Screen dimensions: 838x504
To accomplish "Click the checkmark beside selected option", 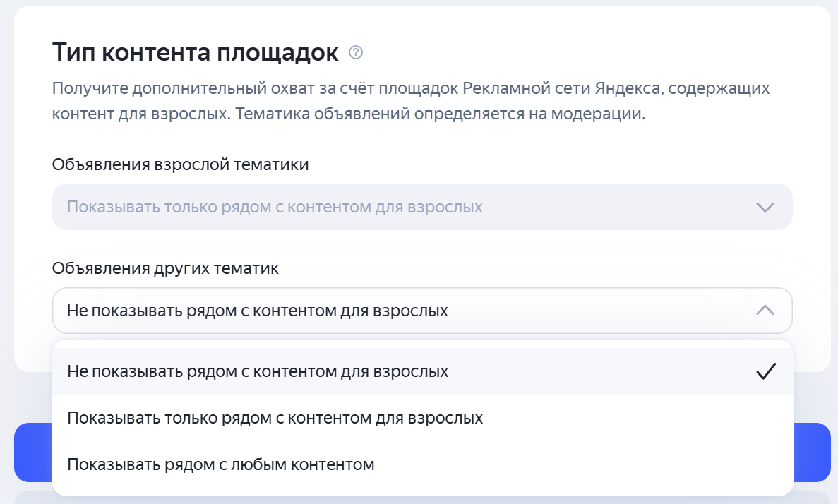I will click(766, 370).
